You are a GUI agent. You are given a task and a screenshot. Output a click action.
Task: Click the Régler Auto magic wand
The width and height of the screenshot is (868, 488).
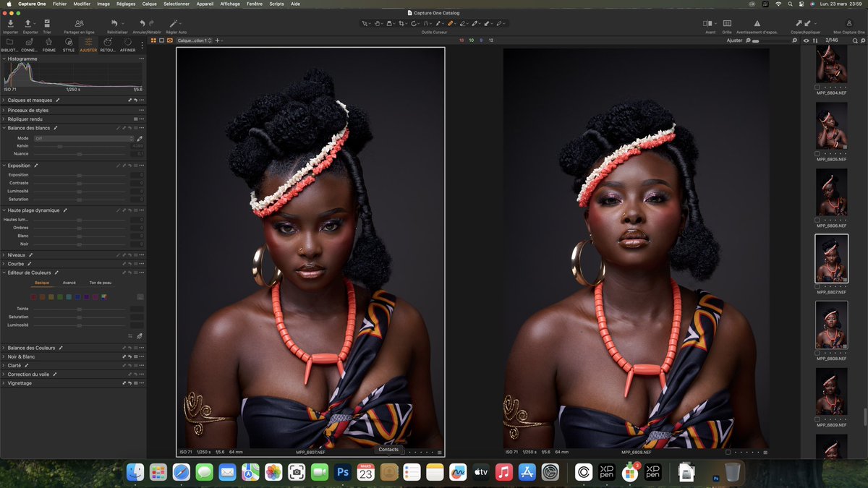(174, 24)
